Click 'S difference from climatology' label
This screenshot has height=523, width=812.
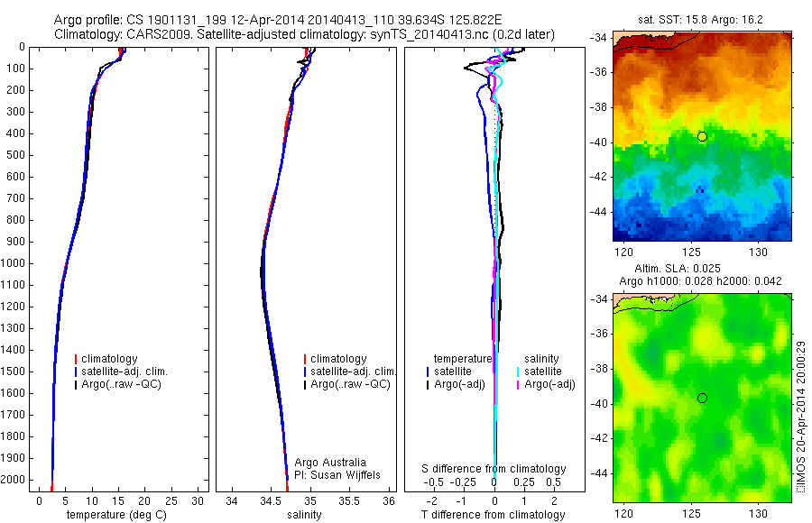494,469
